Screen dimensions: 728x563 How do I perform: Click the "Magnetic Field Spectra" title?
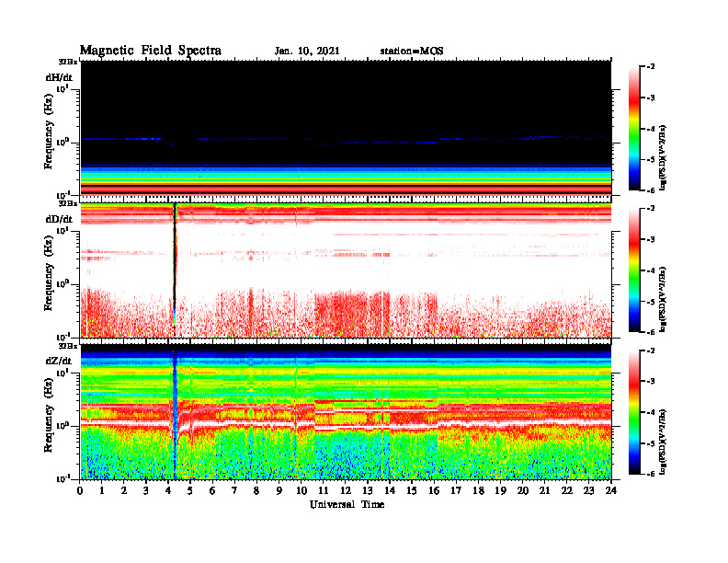(151, 51)
